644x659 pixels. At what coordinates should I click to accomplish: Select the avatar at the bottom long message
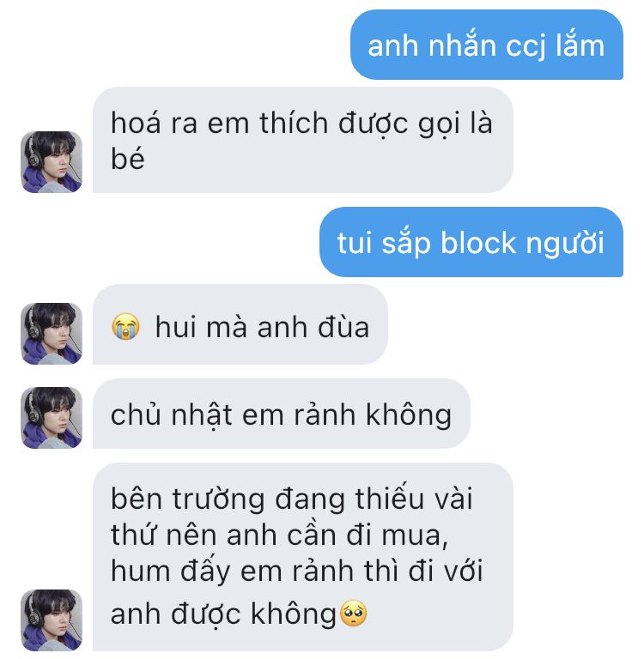(52, 620)
